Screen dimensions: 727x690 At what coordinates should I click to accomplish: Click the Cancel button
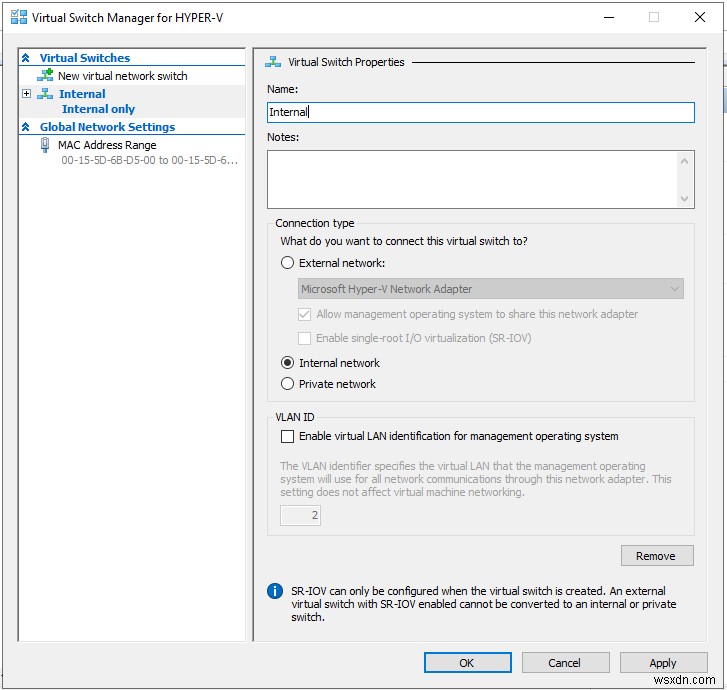565,663
